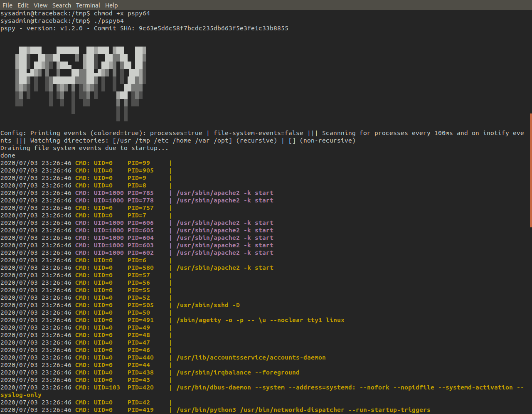The width and height of the screenshot is (532, 414).
Task: Click apache2 command on PID=785 row
Action: pos(225,193)
